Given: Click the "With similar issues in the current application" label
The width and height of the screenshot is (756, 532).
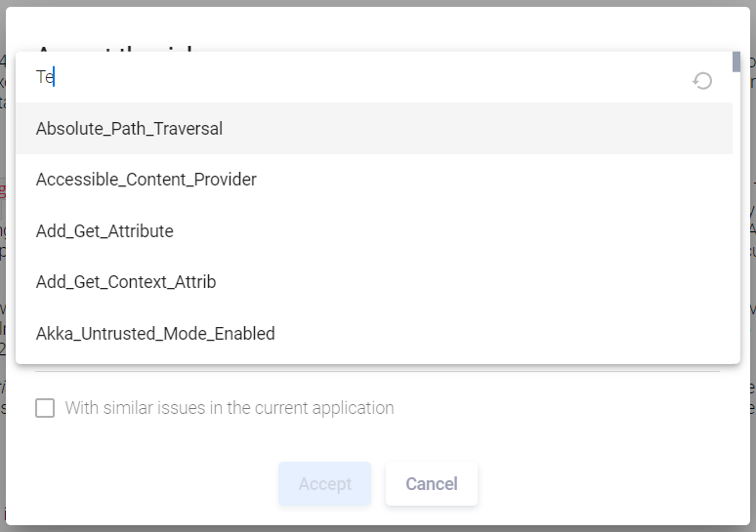Looking at the screenshot, I should (x=230, y=408).
